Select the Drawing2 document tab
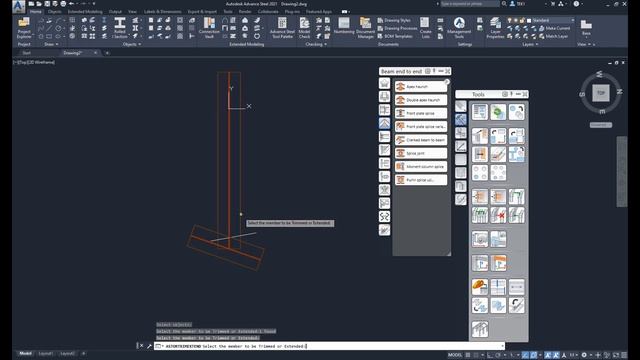This screenshot has height=360, width=640. 73,53
